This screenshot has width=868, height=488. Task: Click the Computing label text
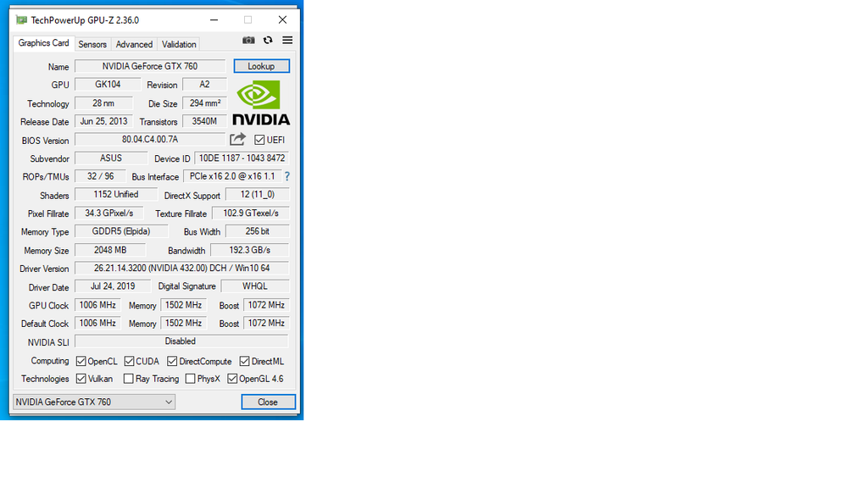[50, 361]
